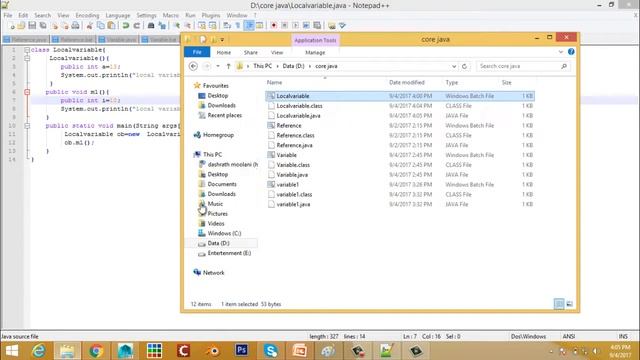Open the Language menu in Notepad++
This screenshot has height=360, width=640.
pos(118,16)
